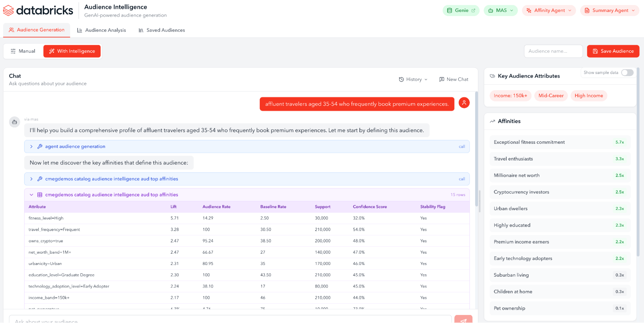644x323 pixels.
Task: Click the external link icon on Genie
Action: pos(473,11)
